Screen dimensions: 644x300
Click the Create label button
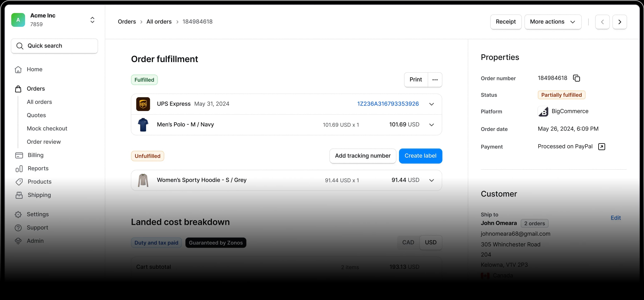pos(420,156)
